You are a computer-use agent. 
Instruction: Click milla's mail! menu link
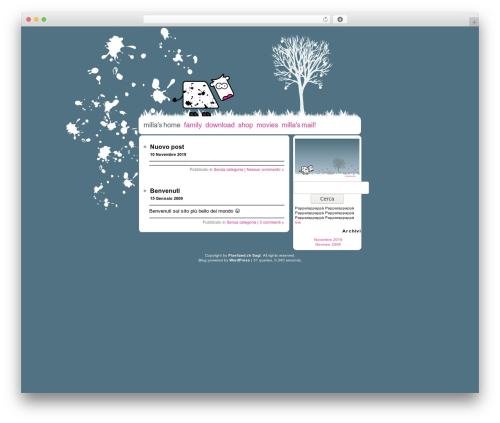[299, 125]
